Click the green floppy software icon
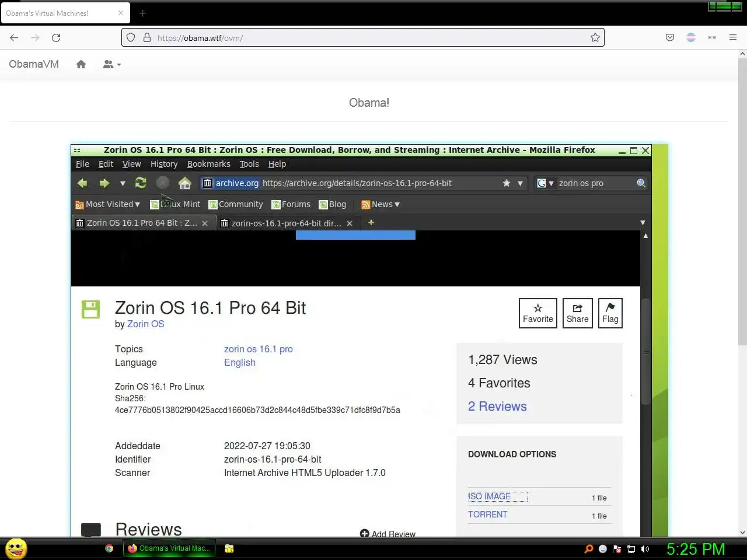This screenshot has width=747, height=560. click(x=90, y=309)
